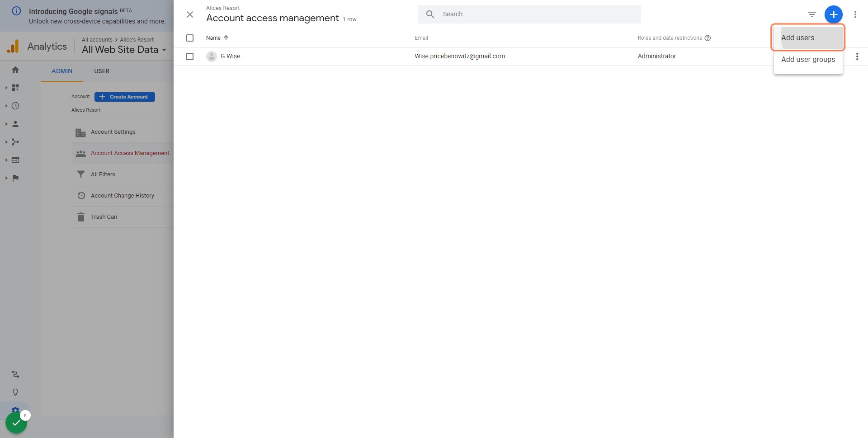Image resolution: width=868 pixels, height=438 pixels.
Task: Open the Customization dashboards sidebar icon
Action: coord(15,88)
